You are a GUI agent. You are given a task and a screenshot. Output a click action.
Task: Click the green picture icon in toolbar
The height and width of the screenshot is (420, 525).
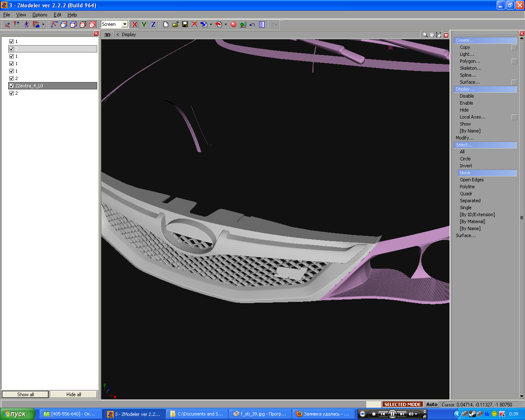tap(243, 25)
